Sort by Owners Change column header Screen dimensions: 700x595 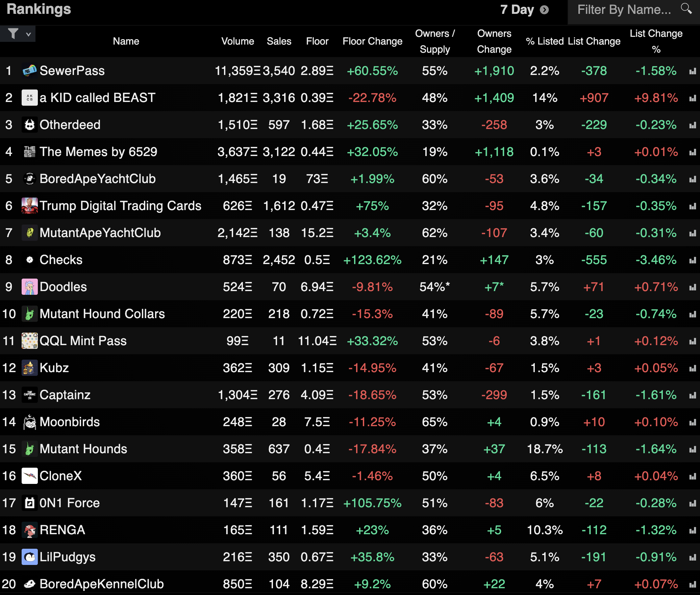(494, 41)
